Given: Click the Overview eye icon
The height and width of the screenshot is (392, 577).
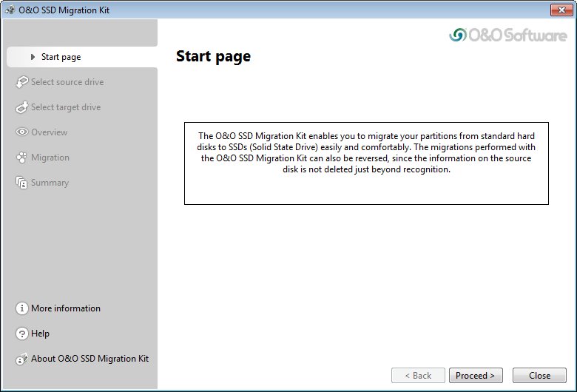Looking at the screenshot, I should [x=21, y=132].
